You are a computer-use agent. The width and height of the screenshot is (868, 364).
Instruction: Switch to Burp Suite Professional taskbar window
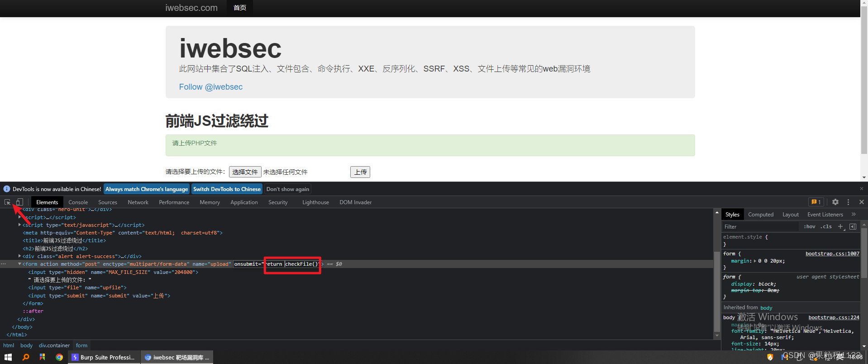104,357
